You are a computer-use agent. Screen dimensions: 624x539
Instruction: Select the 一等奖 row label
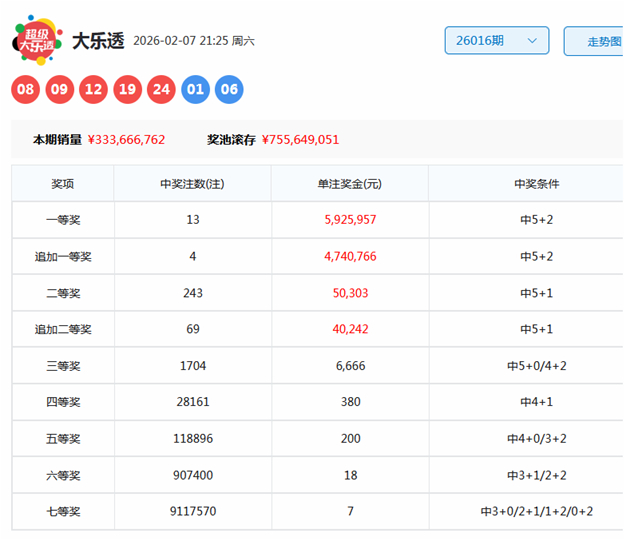tap(63, 220)
